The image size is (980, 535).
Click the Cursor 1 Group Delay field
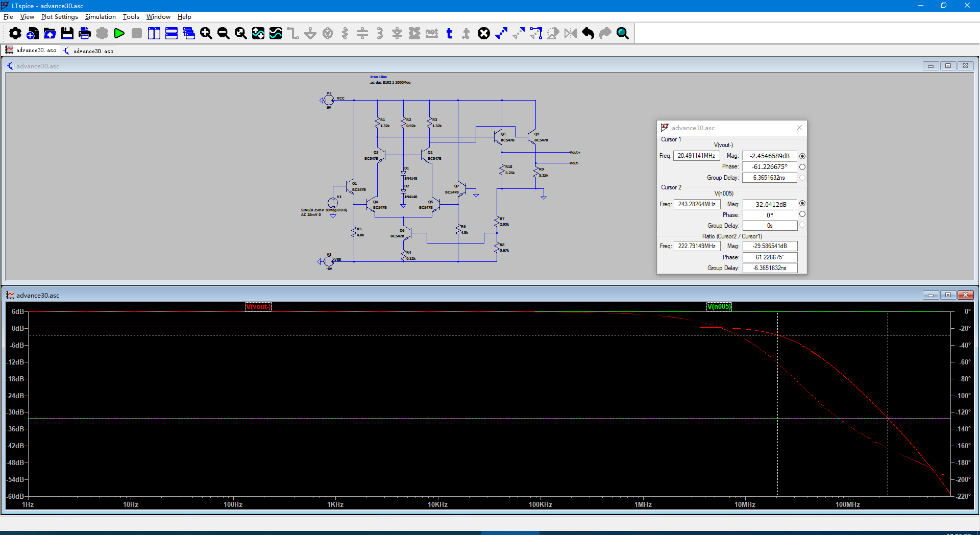point(770,178)
